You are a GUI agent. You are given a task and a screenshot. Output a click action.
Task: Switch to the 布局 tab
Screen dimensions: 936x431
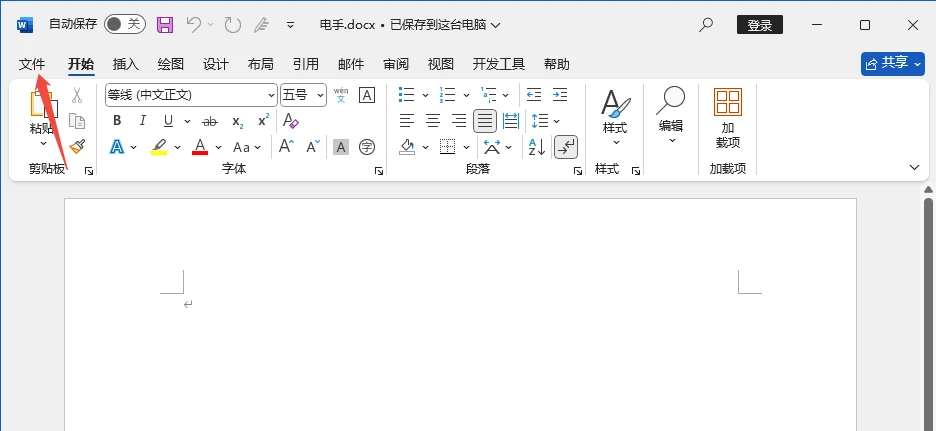(x=260, y=64)
